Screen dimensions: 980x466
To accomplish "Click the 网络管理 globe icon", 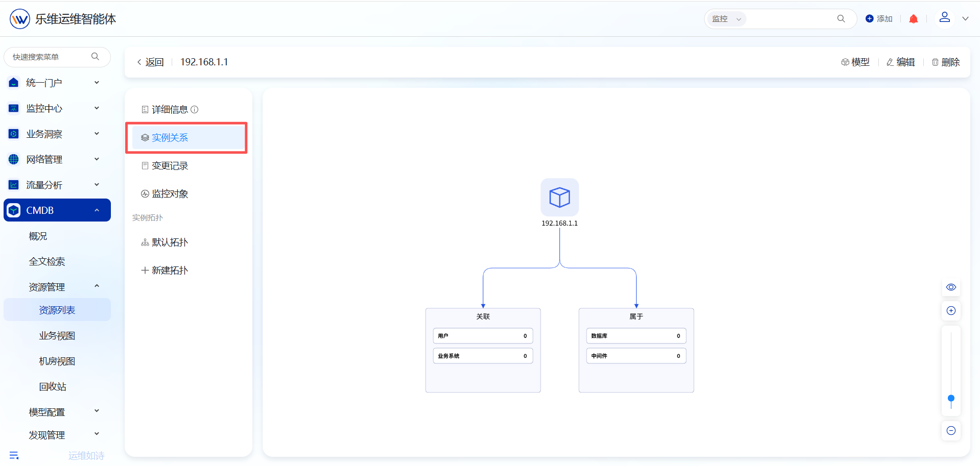I will click(x=14, y=159).
